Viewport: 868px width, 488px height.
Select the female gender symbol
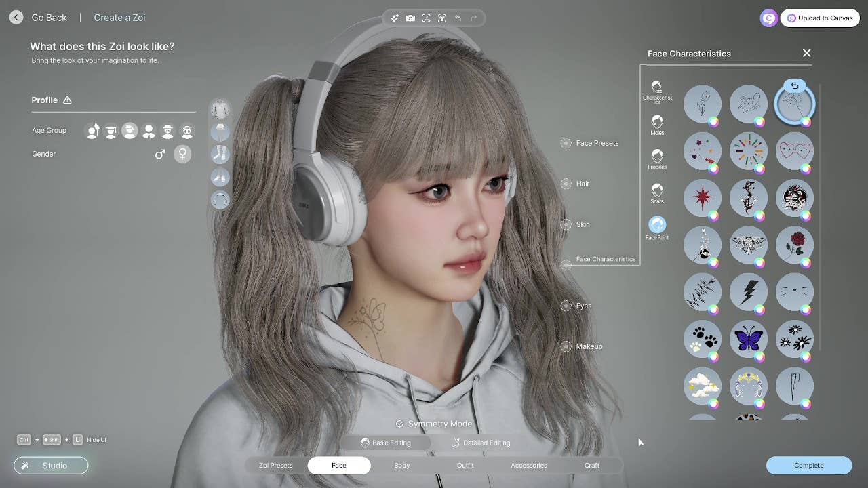point(182,154)
